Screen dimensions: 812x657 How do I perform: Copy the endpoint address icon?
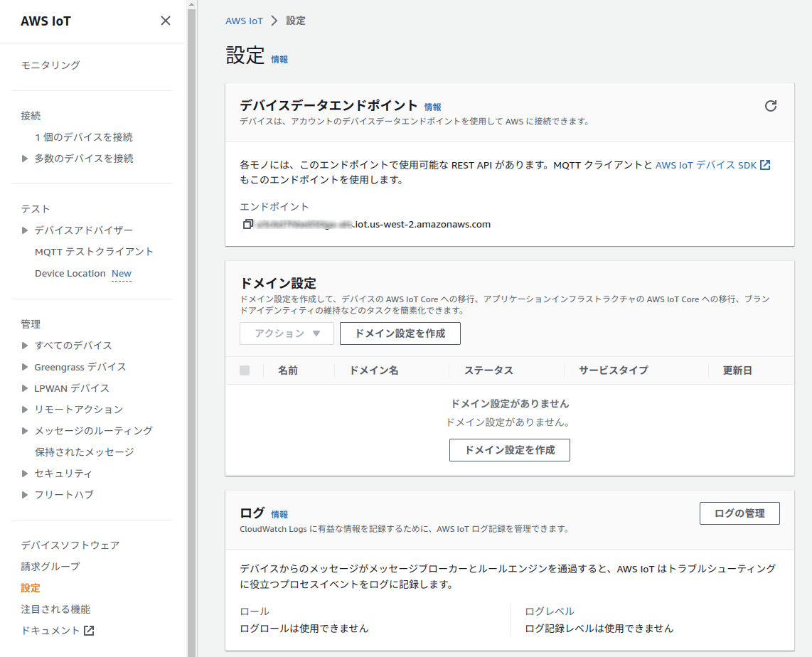pyautogui.click(x=247, y=224)
